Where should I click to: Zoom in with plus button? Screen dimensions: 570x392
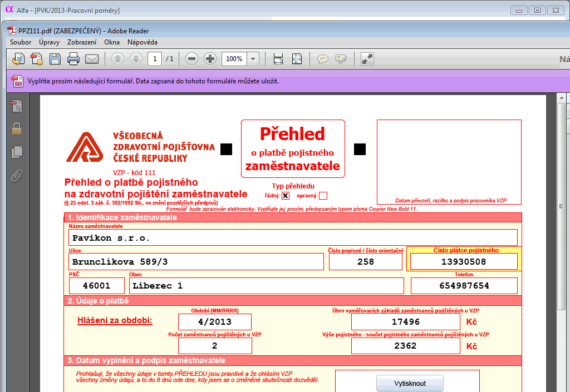(x=210, y=59)
